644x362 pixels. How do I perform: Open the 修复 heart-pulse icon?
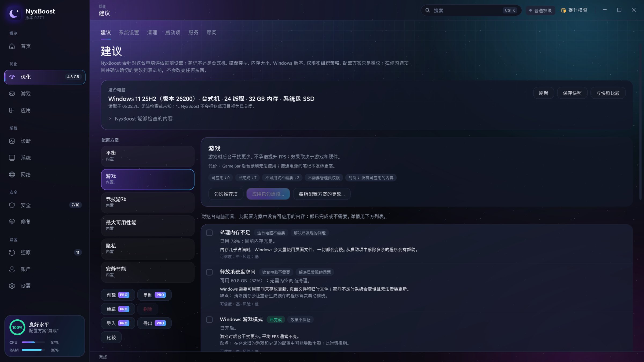pyautogui.click(x=12, y=222)
